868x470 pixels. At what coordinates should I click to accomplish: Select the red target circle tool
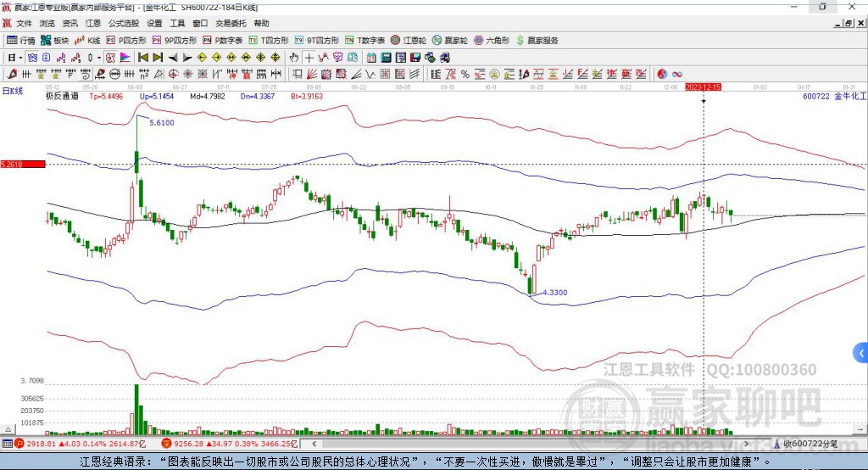tap(173, 74)
